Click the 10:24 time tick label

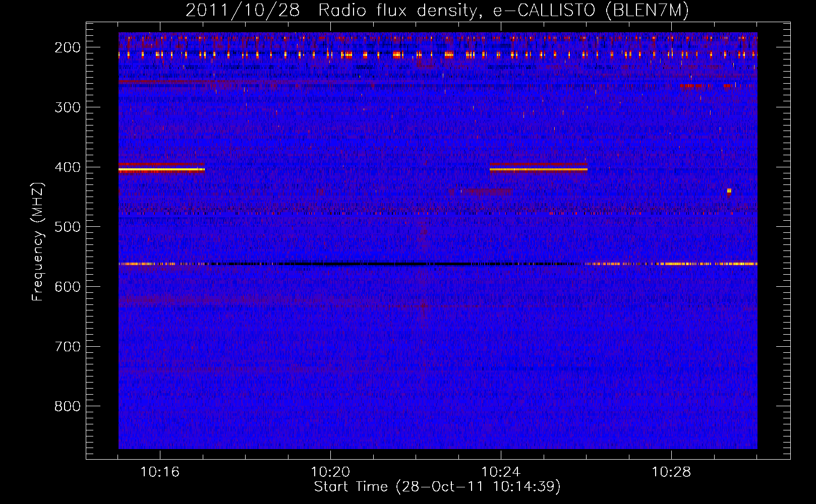point(501,472)
